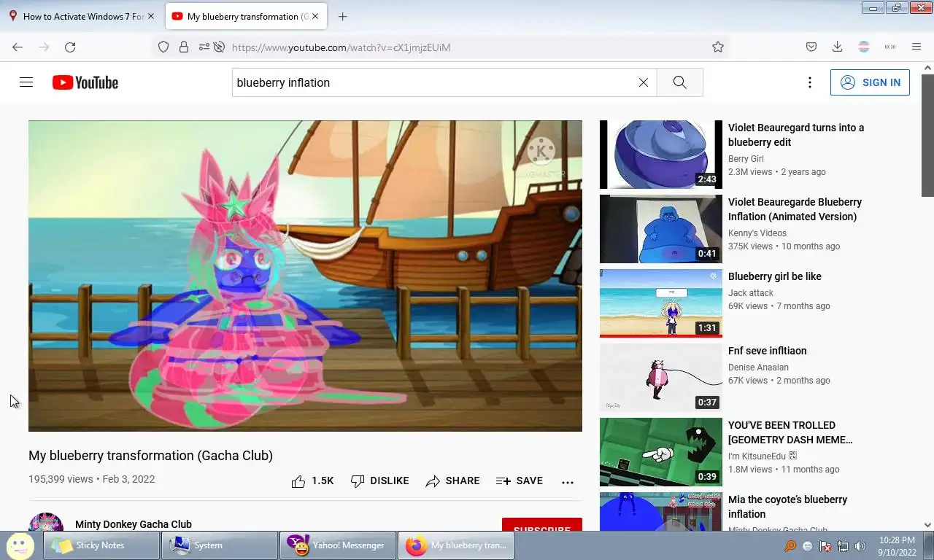Open Fnf seve infltiaon video thumbnail
The width and height of the screenshot is (934, 560).
pyautogui.click(x=661, y=378)
